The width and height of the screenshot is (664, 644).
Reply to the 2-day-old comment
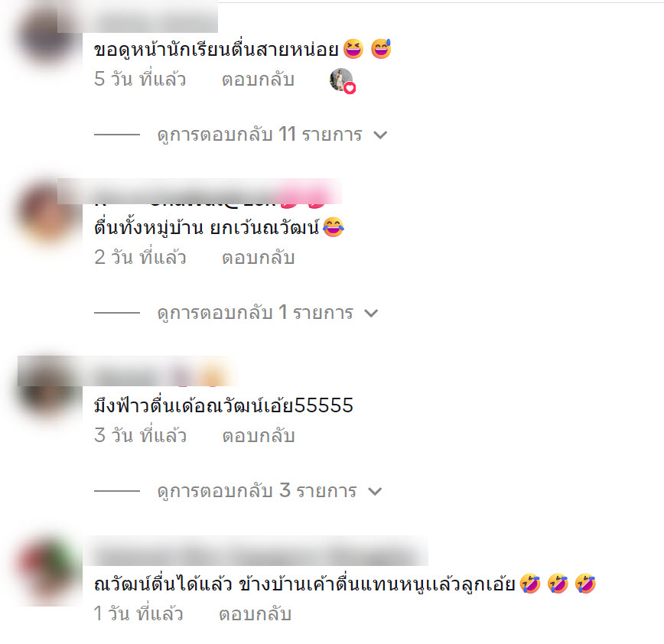point(259,258)
